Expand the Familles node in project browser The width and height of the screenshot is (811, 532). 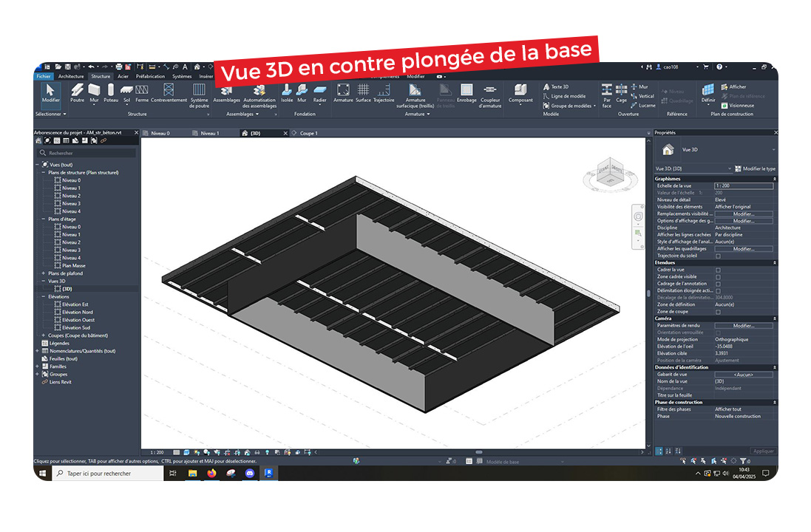[x=37, y=366]
